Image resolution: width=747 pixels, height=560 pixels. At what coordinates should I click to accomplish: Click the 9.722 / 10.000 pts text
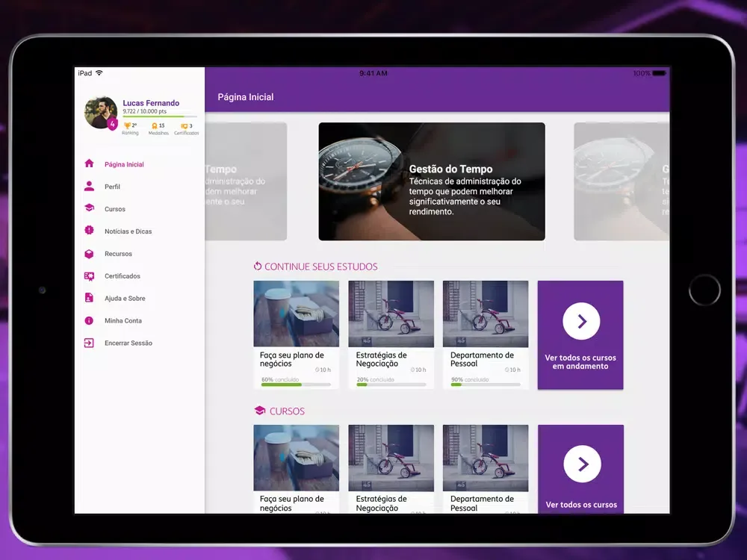[x=144, y=111]
